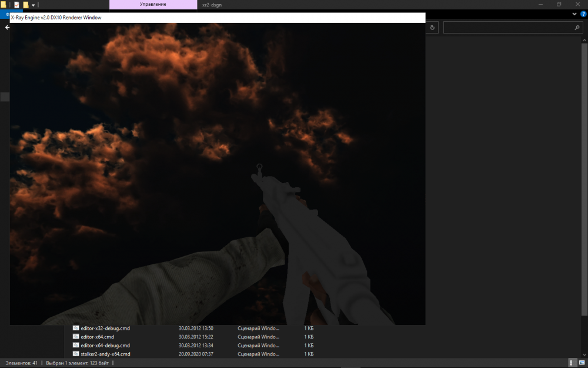Viewport: 588px width, 368px height.
Task: Expand the ribbon with the chevron
Action: pos(574,14)
